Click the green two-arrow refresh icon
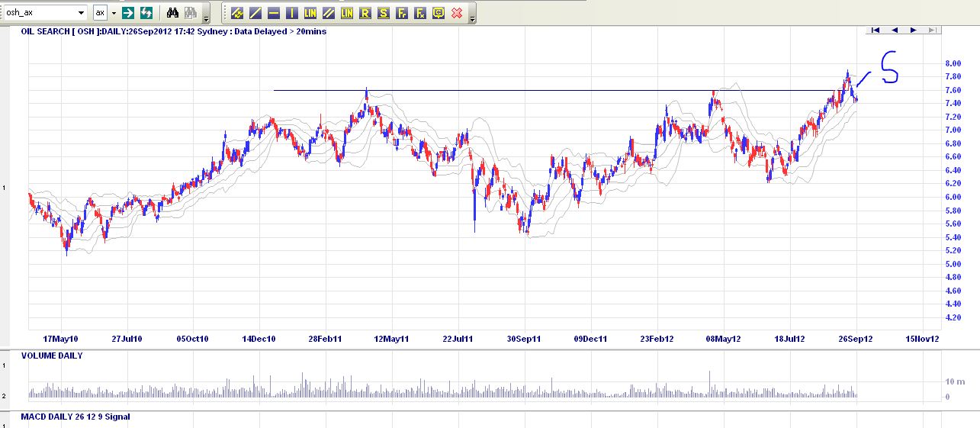 click(146, 13)
